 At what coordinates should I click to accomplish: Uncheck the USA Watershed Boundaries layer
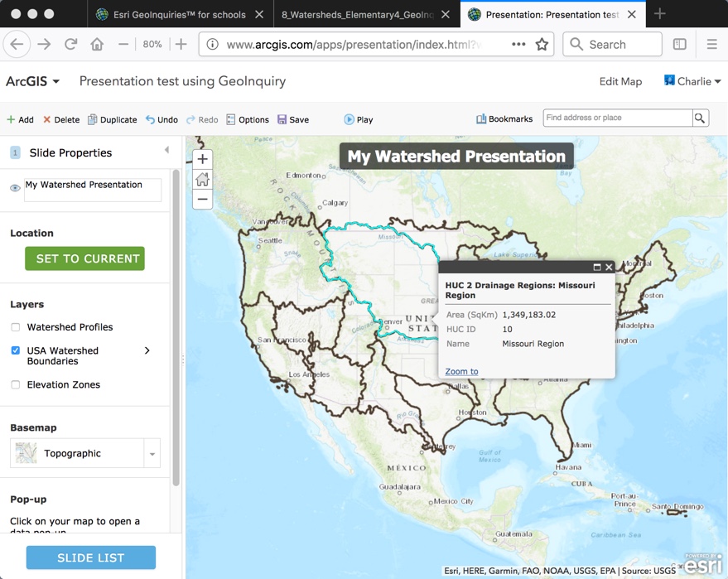point(15,350)
